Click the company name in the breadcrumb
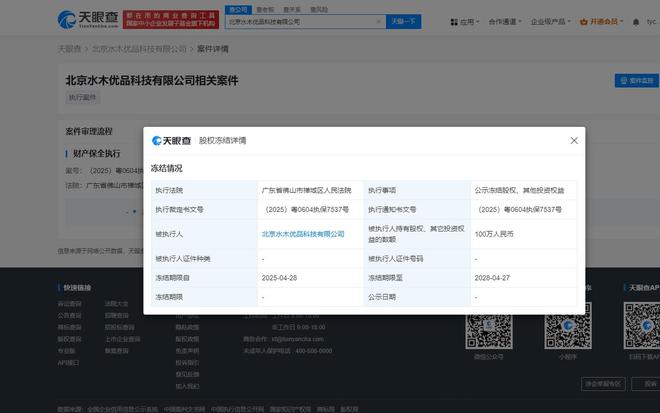Image resolution: width=660 pixels, height=413 pixels. click(x=139, y=48)
